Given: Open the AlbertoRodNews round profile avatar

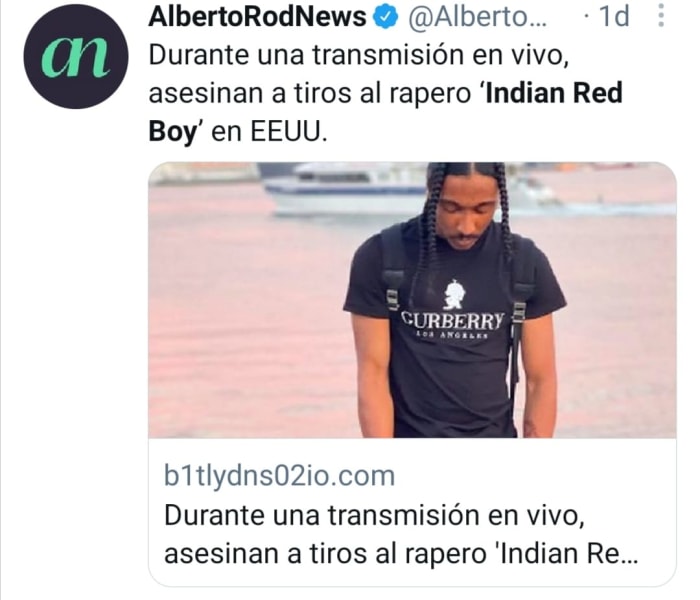Looking at the screenshot, I should [75, 56].
